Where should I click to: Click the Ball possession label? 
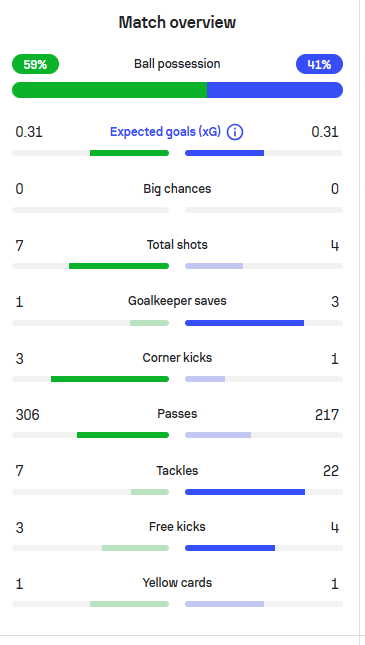(177, 64)
